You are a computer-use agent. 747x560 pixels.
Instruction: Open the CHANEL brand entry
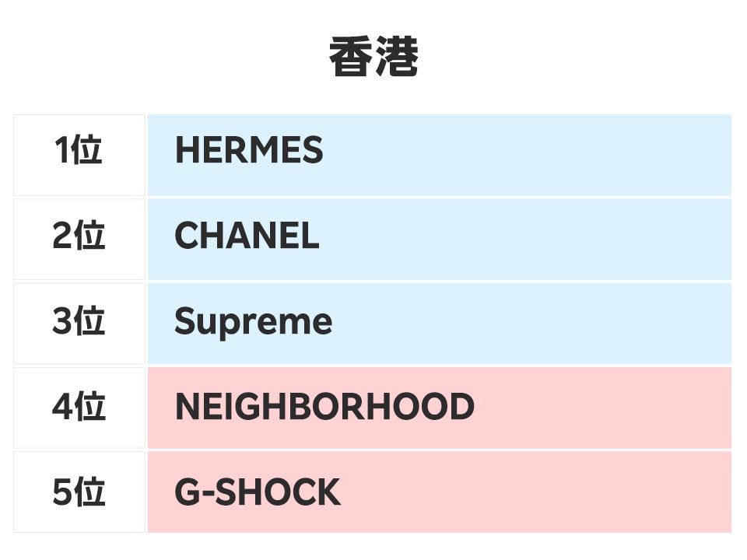[x=247, y=236]
